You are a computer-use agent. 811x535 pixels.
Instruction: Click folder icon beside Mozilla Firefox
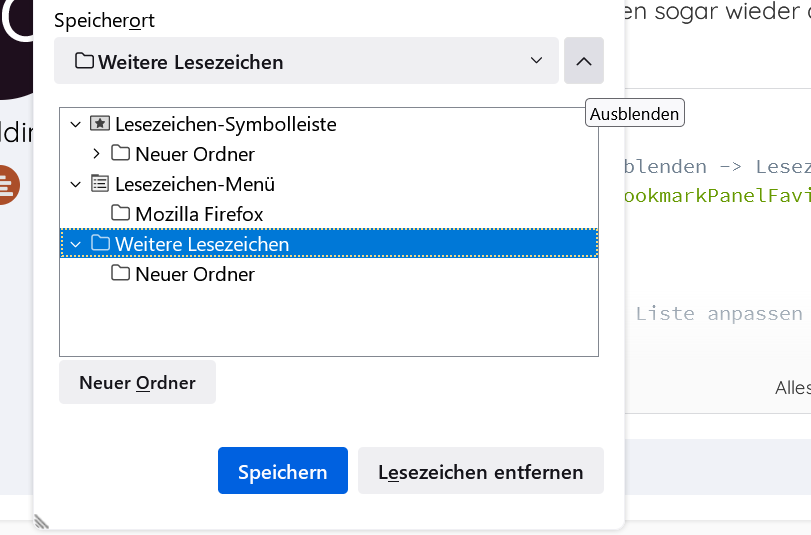coord(120,214)
